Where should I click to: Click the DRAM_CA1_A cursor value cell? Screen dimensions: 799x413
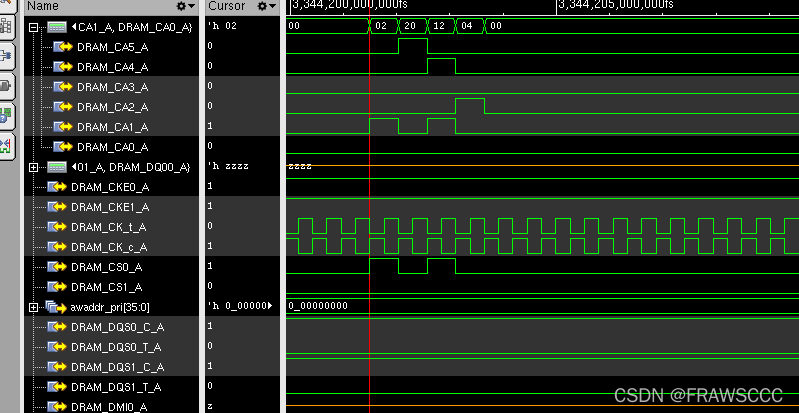(210, 127)
